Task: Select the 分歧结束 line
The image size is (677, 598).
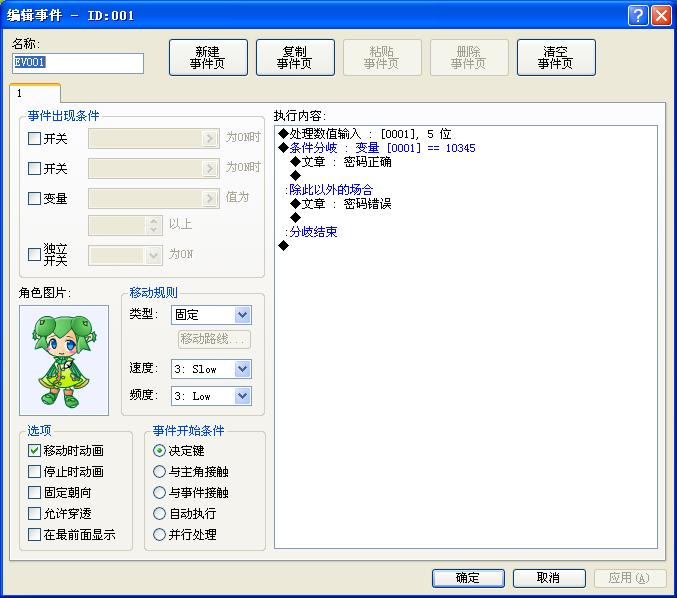Action: coord(311,232)
